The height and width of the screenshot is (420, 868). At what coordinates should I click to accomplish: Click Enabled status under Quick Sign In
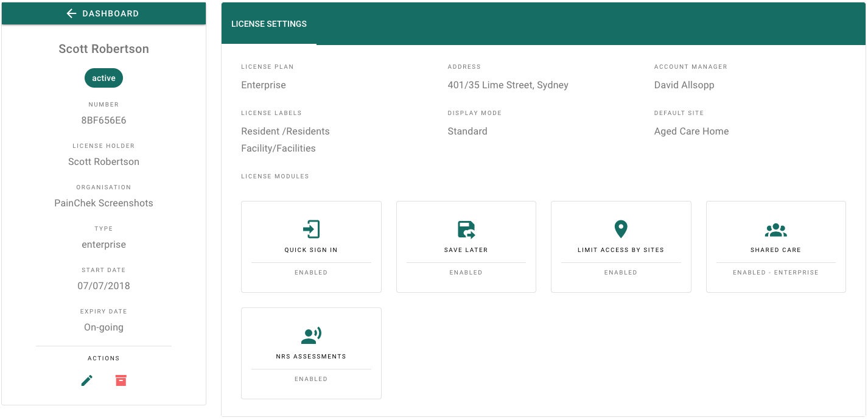[x=311, y=273]
